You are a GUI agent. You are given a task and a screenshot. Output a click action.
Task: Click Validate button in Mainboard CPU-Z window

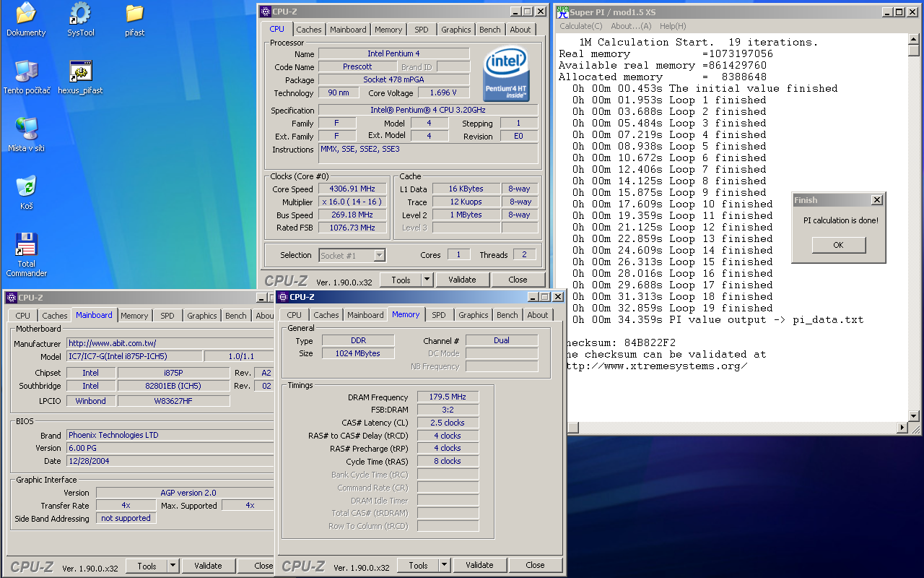[x=208, y=566]
